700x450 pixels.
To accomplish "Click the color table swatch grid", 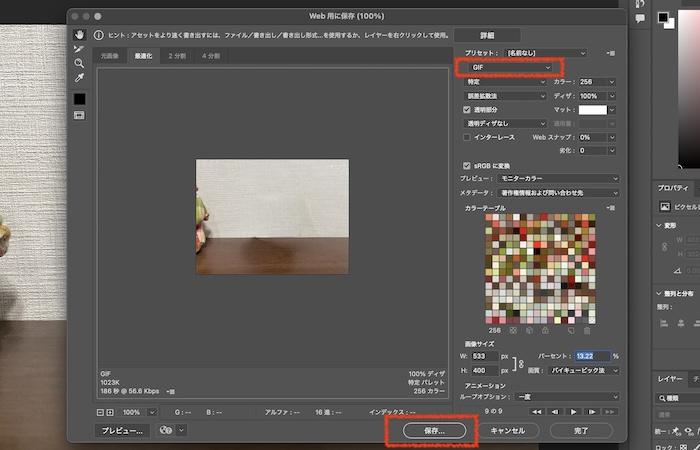I will click(540, 269).
